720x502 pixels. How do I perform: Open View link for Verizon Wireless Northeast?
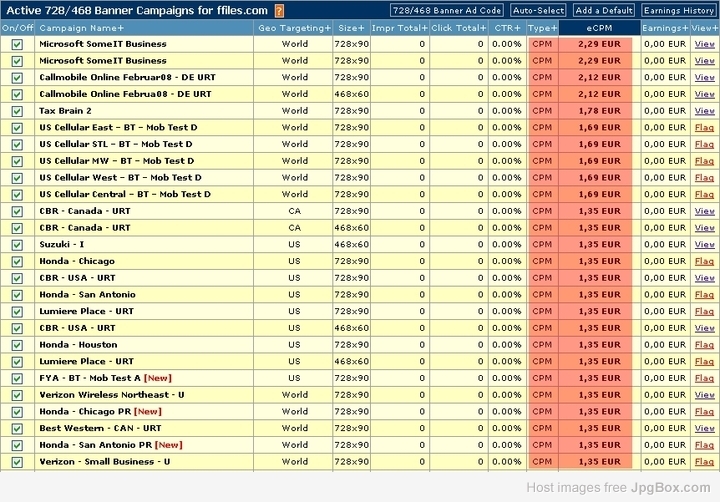click(704, 395)
